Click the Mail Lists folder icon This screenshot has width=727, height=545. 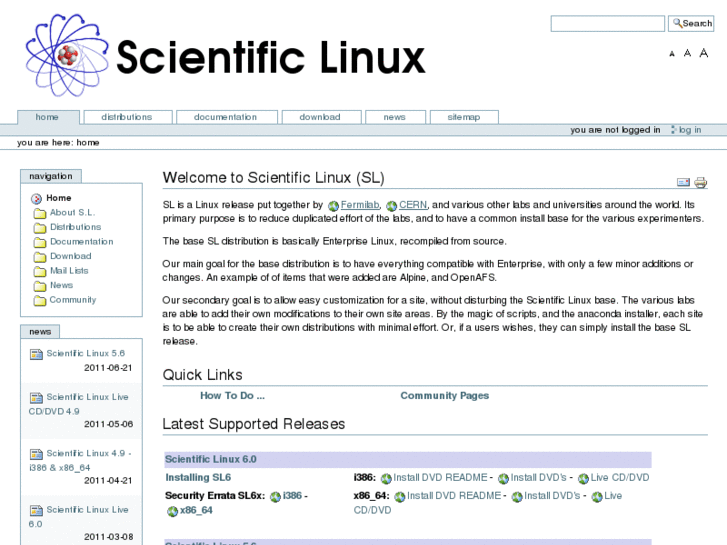(39, 271)
